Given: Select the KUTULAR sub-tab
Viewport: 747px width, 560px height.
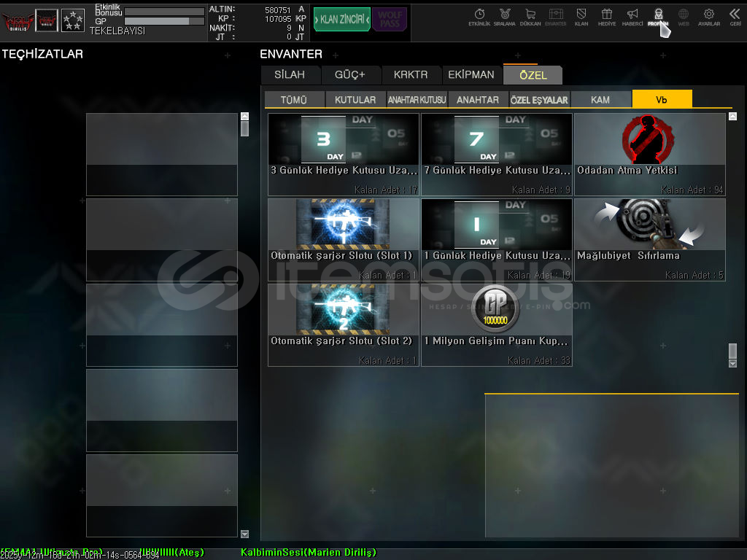Looking at the screenshot, I should coord(355,100).
